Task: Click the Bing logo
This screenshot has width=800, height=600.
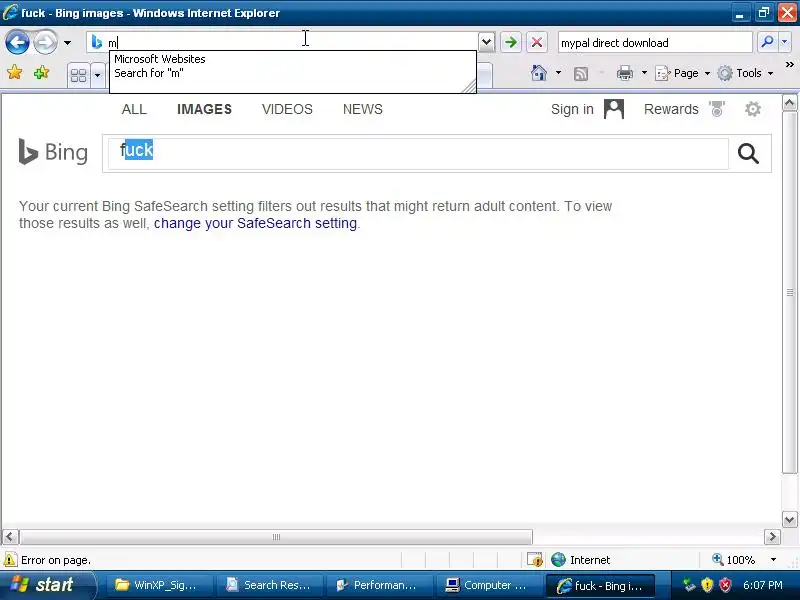Action: [x=53, y=152]
